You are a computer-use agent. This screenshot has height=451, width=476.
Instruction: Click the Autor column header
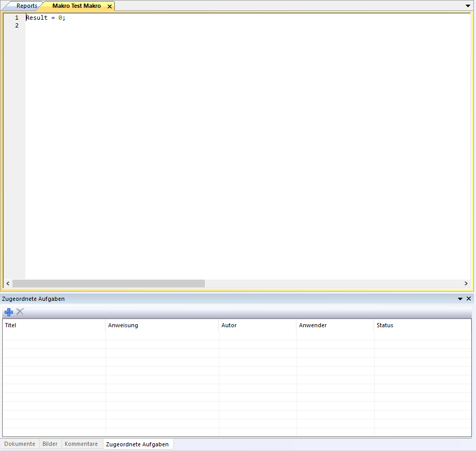click(257, 325)
